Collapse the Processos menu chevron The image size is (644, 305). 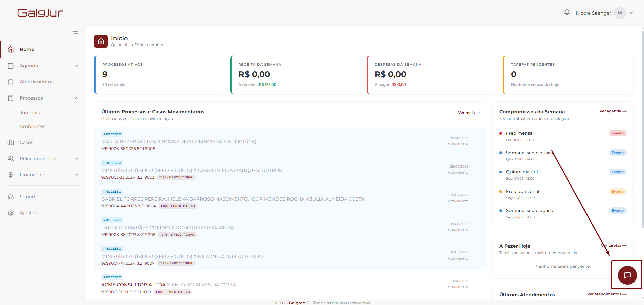click(x=77, y=98)
